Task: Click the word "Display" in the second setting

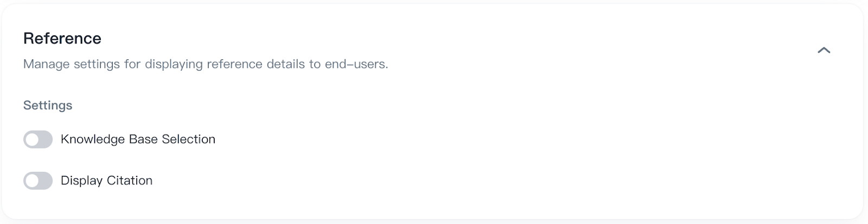Action: [81, 181]
